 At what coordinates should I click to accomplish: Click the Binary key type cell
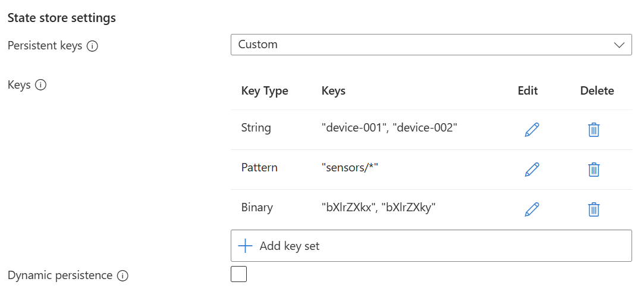257,208
